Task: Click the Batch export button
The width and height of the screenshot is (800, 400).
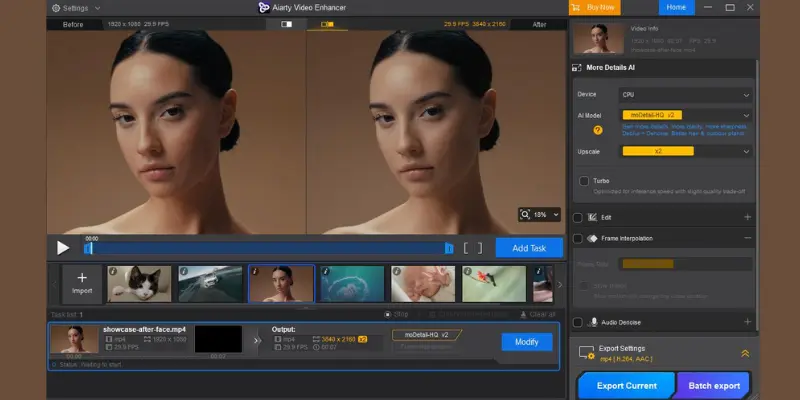Action: 714,386
